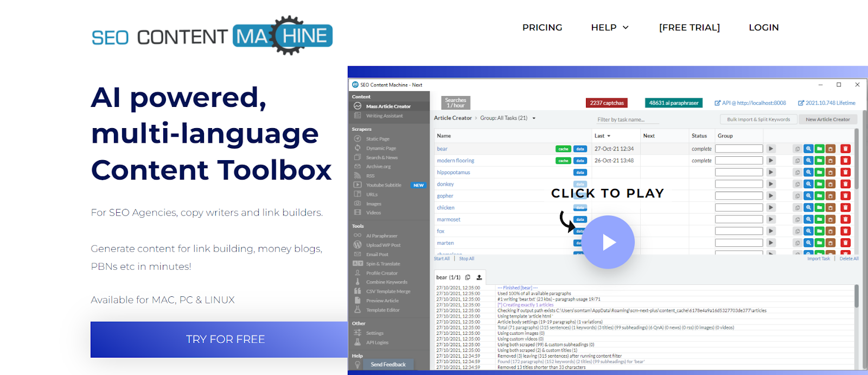868x375 pixels.
Task: Open the Profile Creator tool
Action: 382,273
